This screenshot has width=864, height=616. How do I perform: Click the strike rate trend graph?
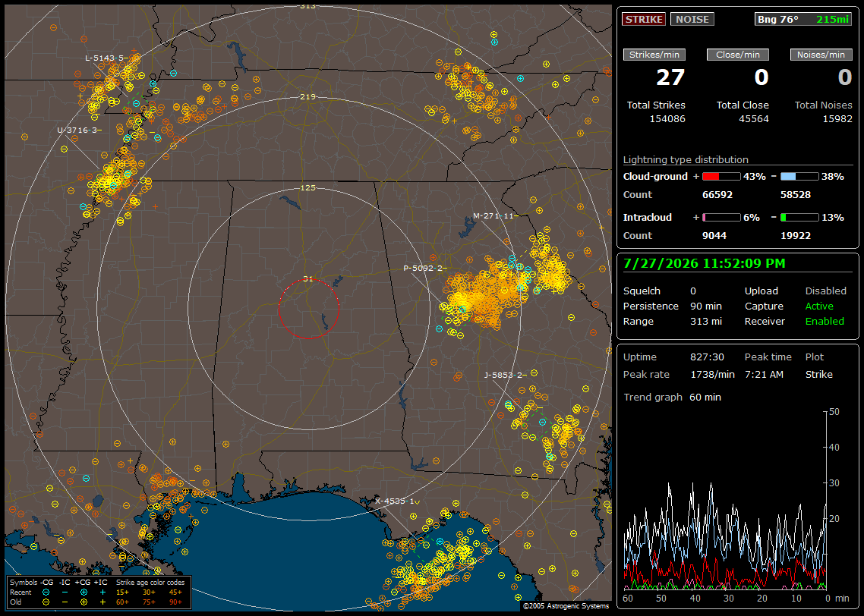click(x=726, y=501)
